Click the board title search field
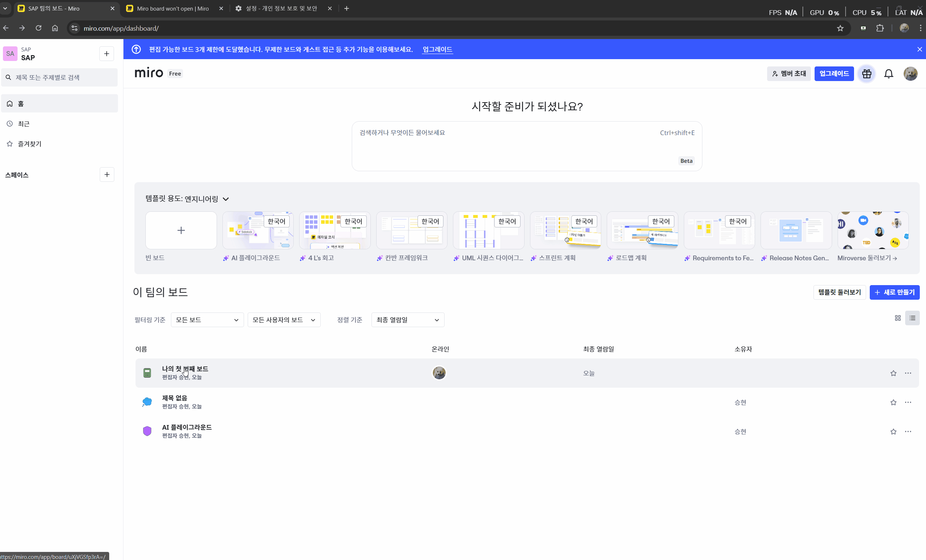The image size is (926, 560). (60, 77)
